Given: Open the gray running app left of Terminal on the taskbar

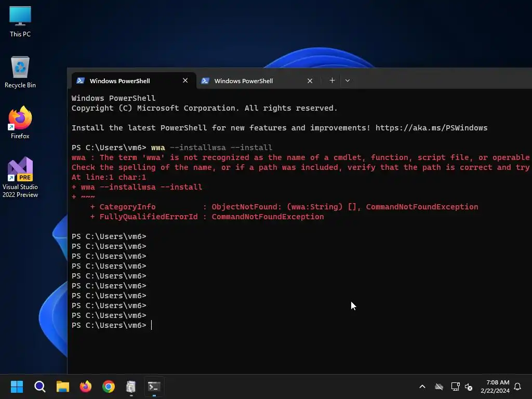Looking at the screenshot, I should click(131, 387).
